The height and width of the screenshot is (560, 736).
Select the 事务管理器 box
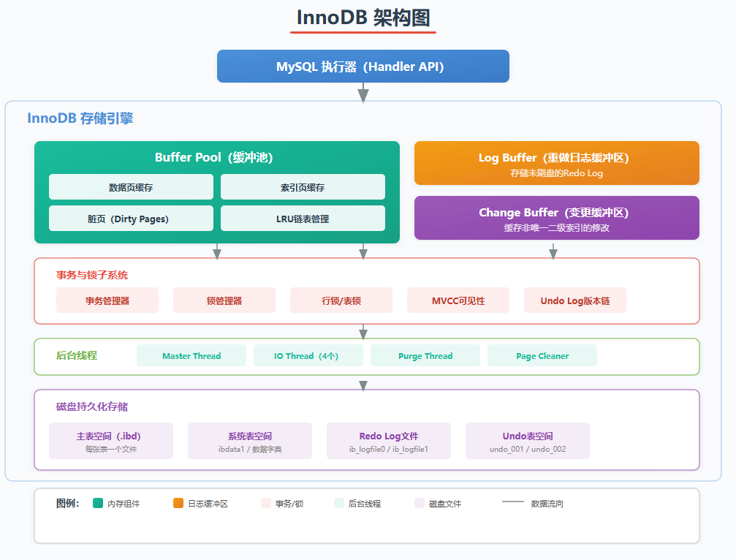pyautogui.click(x=107, y=300)
